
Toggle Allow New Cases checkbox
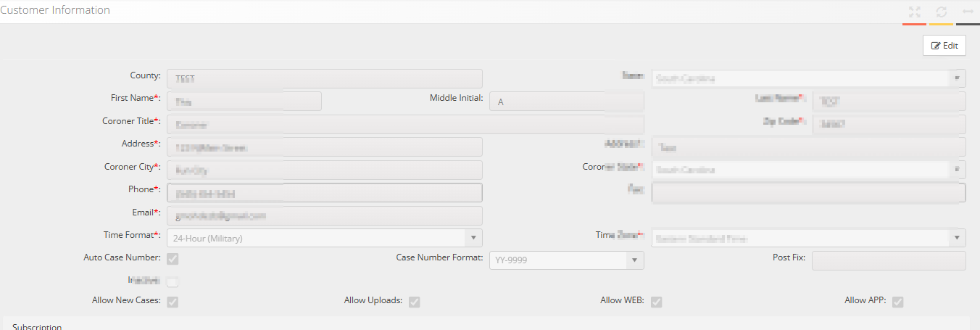pos(173,302)
